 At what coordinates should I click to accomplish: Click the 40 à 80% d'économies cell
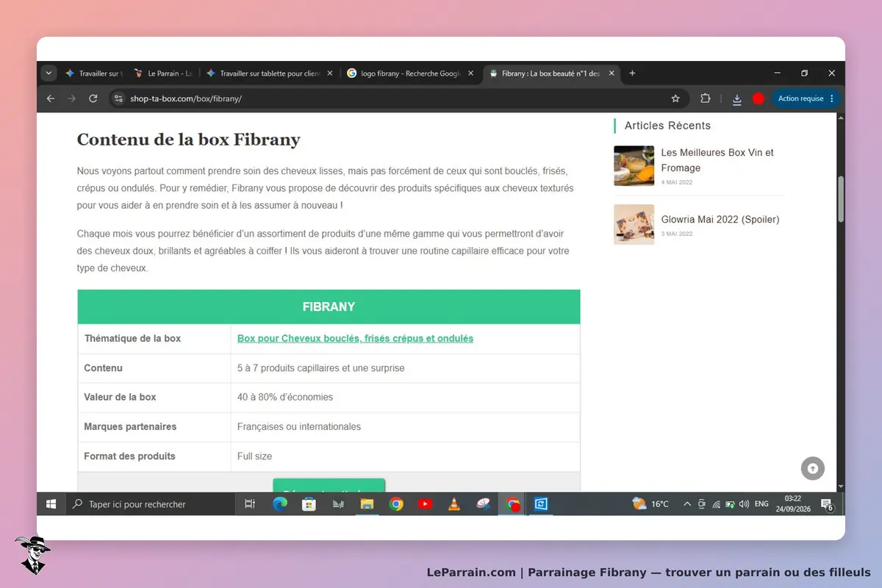[x=405, y=398]
